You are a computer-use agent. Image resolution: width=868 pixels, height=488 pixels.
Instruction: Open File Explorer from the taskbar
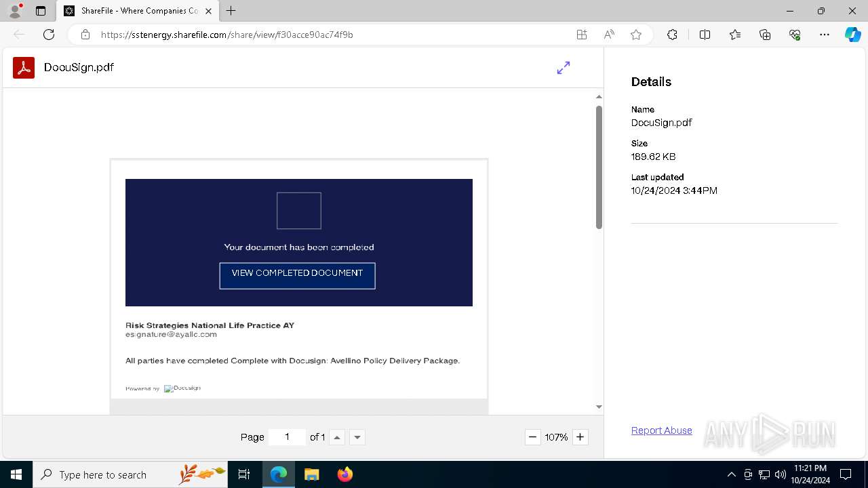(x=311, y=474)
